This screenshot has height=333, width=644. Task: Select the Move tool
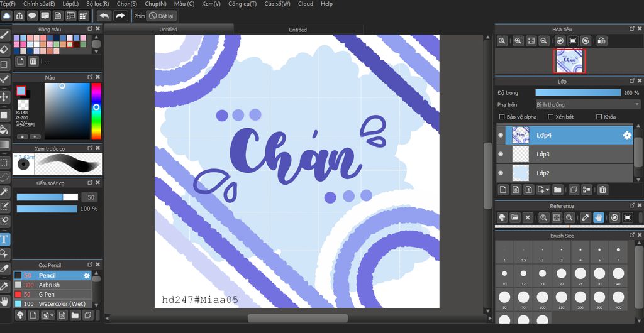point(4,97)
